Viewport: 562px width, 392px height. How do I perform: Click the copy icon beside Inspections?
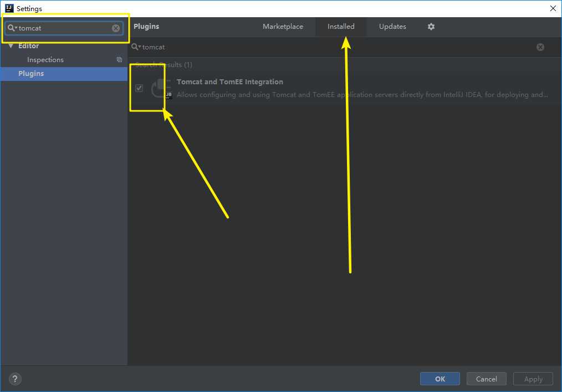click(x=119, y=59)
